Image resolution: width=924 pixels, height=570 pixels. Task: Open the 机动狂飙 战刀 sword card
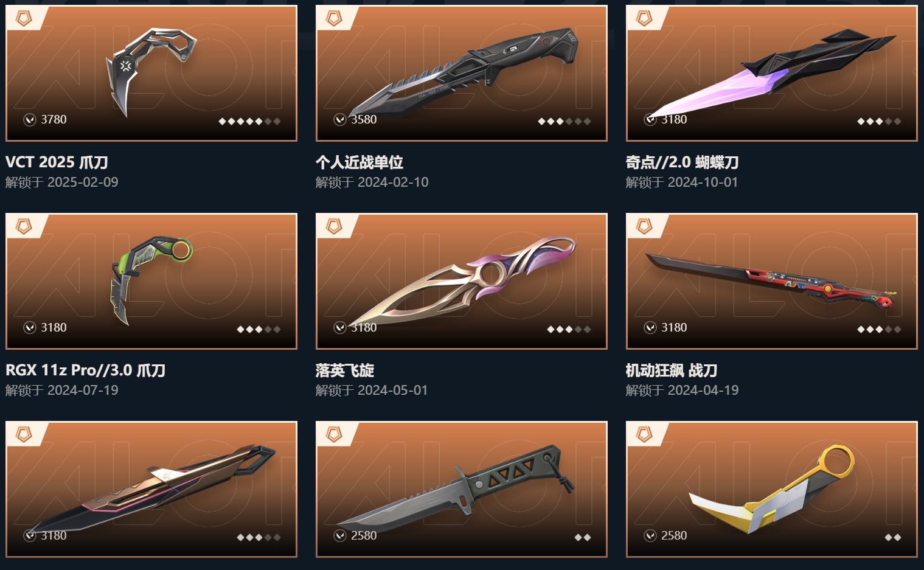[772, 281]
